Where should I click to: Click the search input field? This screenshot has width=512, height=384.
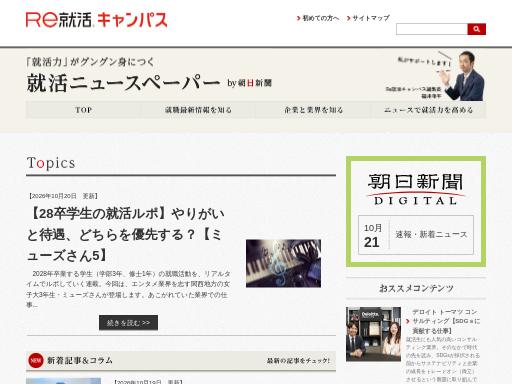coord(432,29)
